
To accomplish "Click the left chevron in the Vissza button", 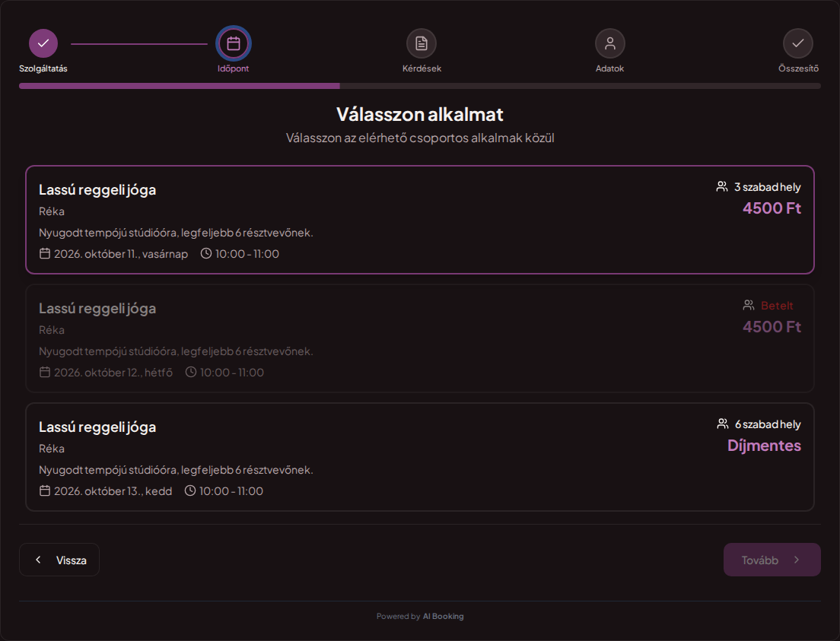I will (38, 560).
